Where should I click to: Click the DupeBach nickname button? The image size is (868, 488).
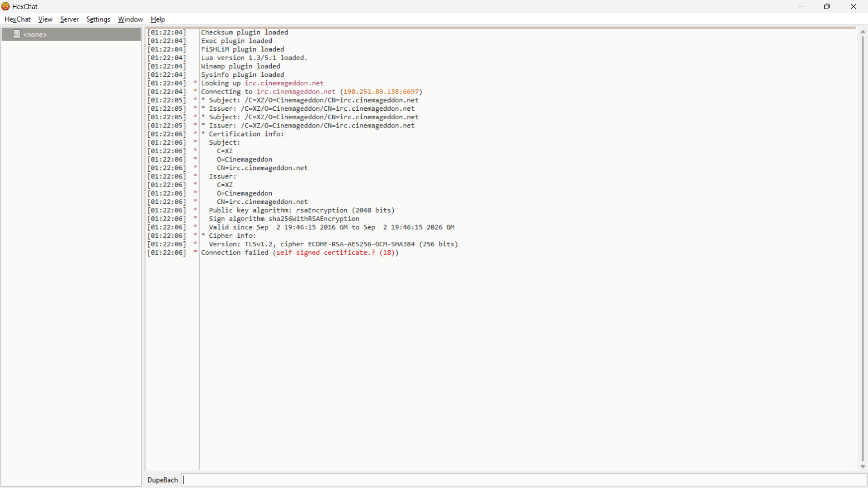coord(162,480)
